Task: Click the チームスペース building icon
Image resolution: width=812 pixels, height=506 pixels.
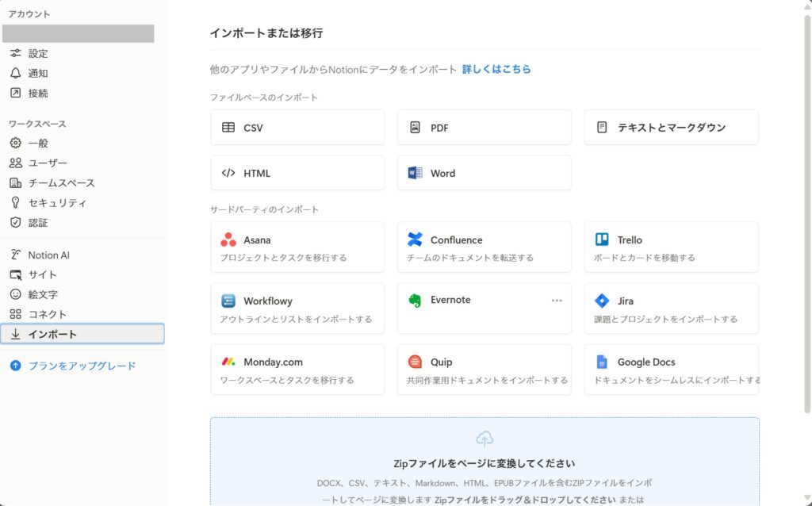Action: [x=16, y=183]
